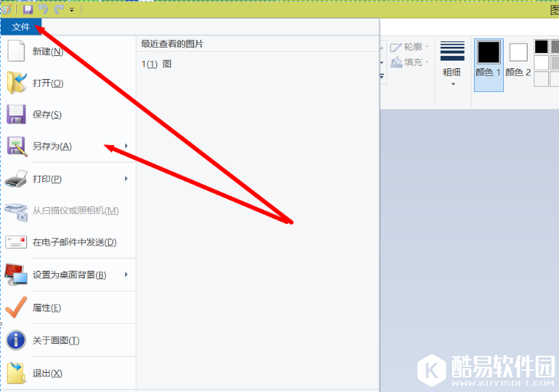The height and width of the screenshot is (392, 559).
Task: Click the floppy disk 保存(S) icon
Action: 16,114
